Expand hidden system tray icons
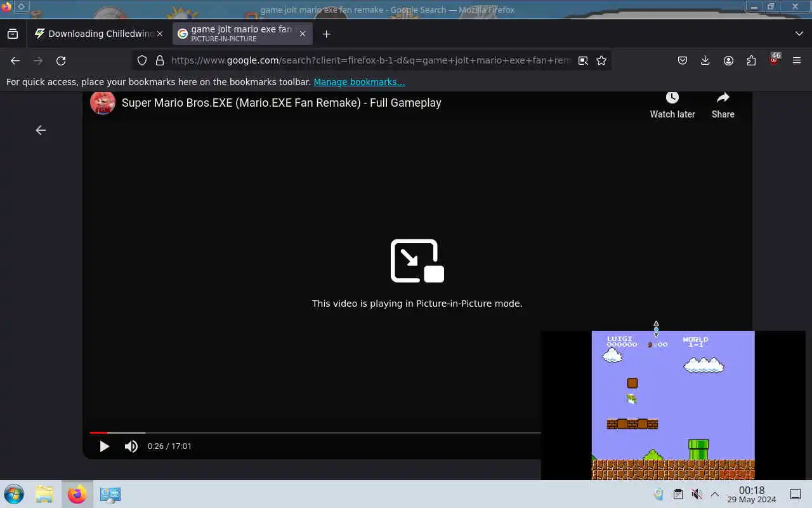The height and width of the screenshot is (508, 812). click(x=715, y=494)
